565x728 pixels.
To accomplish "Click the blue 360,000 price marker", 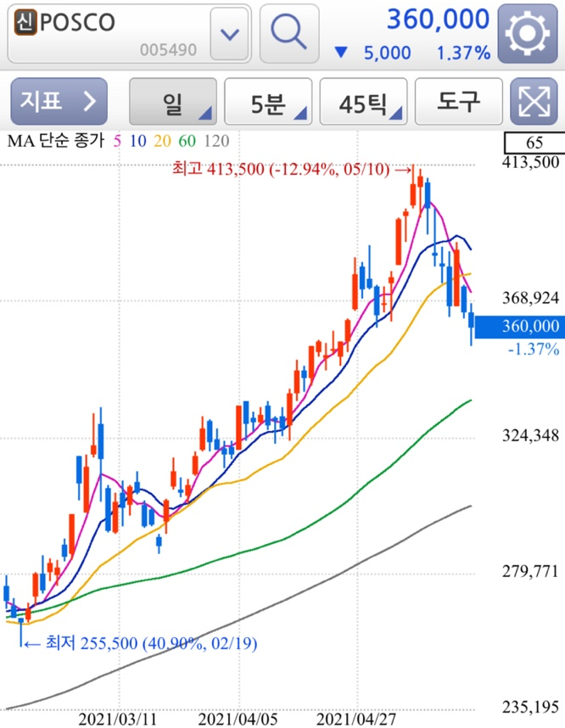I will pos(519,327).
